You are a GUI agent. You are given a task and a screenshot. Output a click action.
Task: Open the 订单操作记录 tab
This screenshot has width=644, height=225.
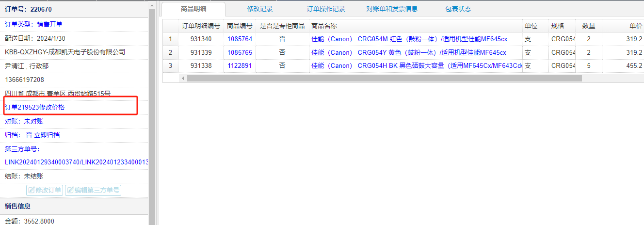(x=326, y=9)
